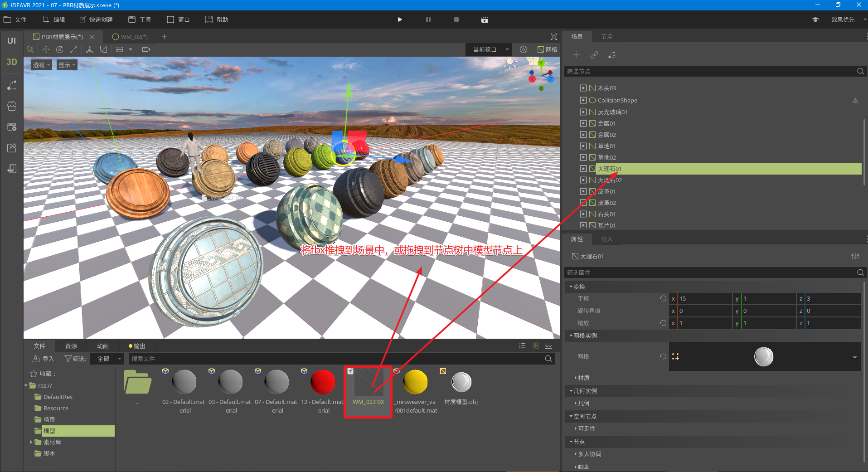868x472 pixels.
Task: Click the export share icon in sidebar
Action: click(x=12, y=148)
